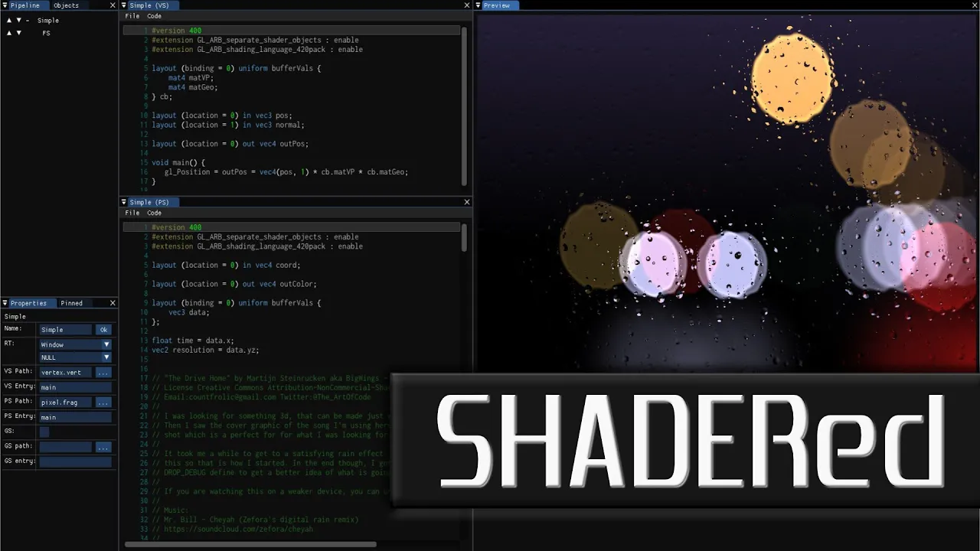
Task: Open the Simple (PS) panel dropdown triangle
Action: click(x=125, y=202)
